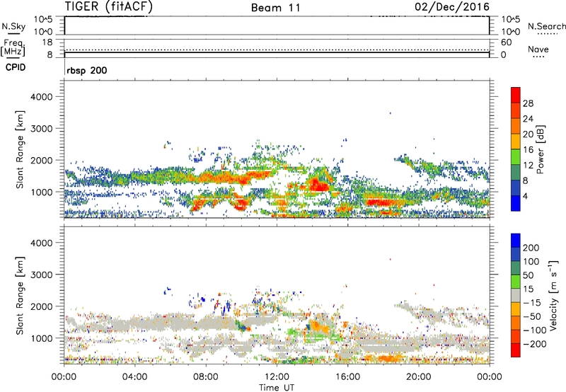Click the 'Velocity [m s⁻¹]' colorbar label
The image size is (566, 392).
(553, 295)
